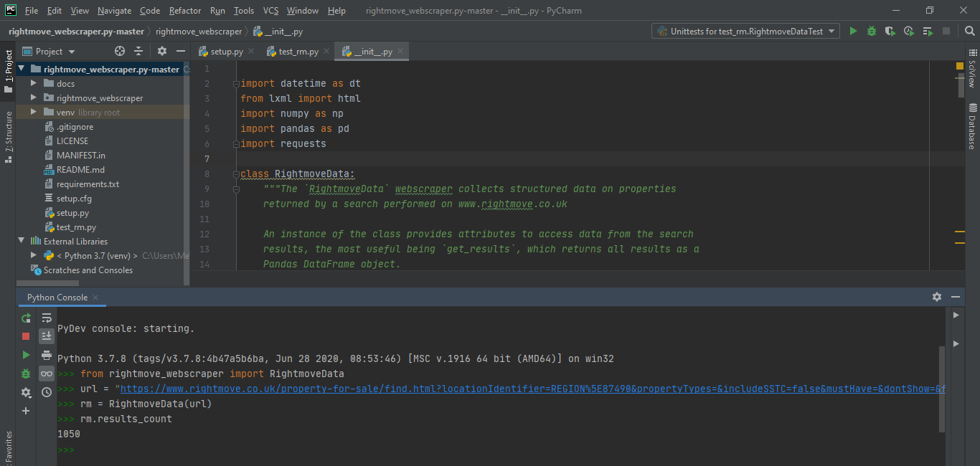Toggle Show Variables glasses icon

click(x=47, y=374)
